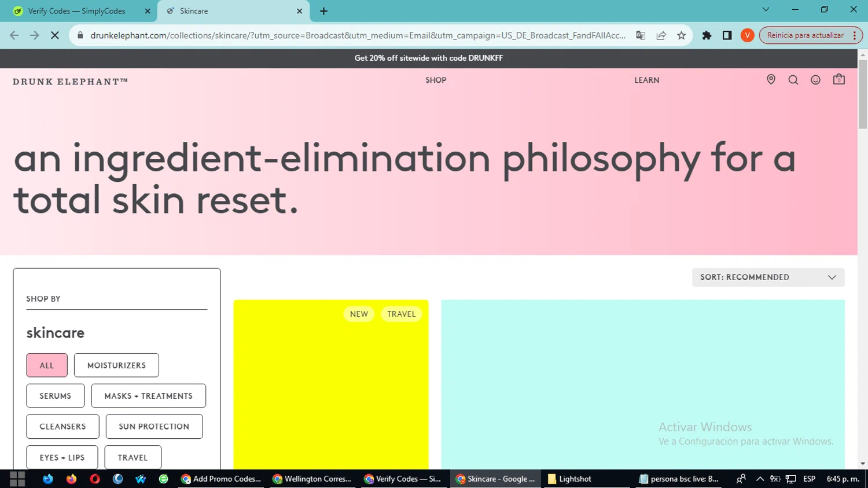Image resolution: width=868 pixels, height=488 pixels.
Task: Open the blue crescent taskbar app
Action: (118, 479)
